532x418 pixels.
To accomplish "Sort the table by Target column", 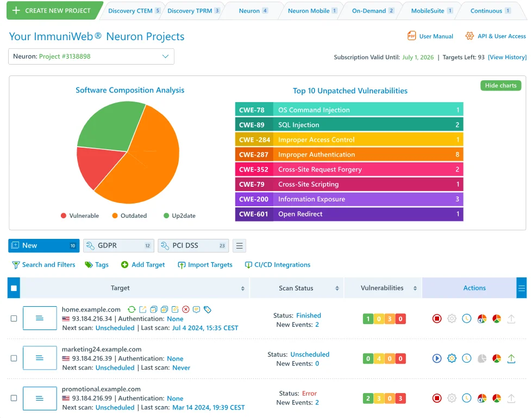I will pyautogui.click(x=242, y=288).
